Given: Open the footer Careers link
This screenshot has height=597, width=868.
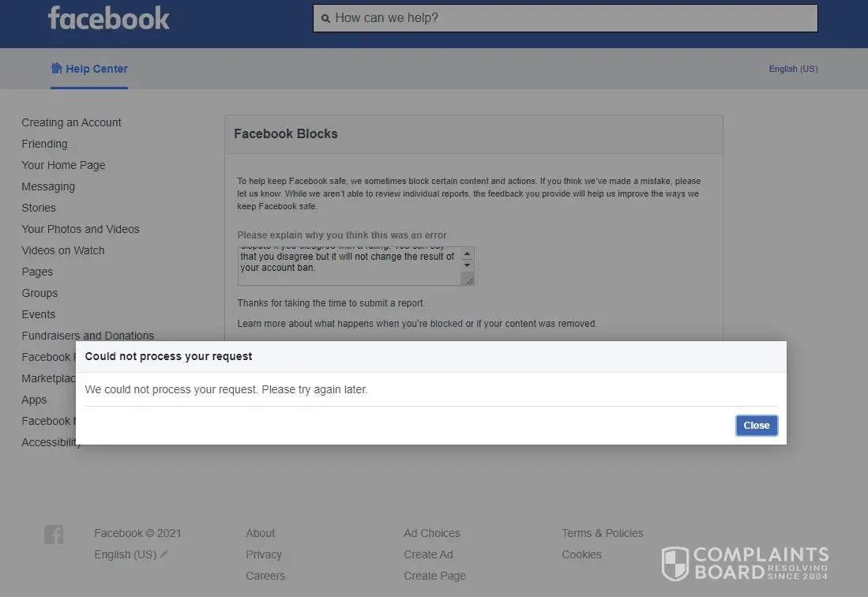Looking at the screenshot, I should [265, 576].
